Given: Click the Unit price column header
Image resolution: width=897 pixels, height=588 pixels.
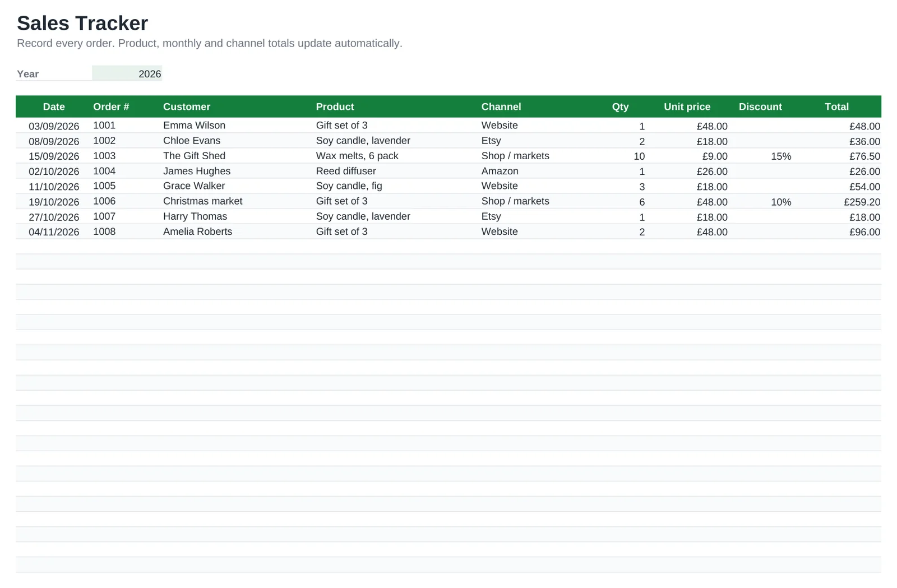Looking at the screenshot, I should 687,107.
